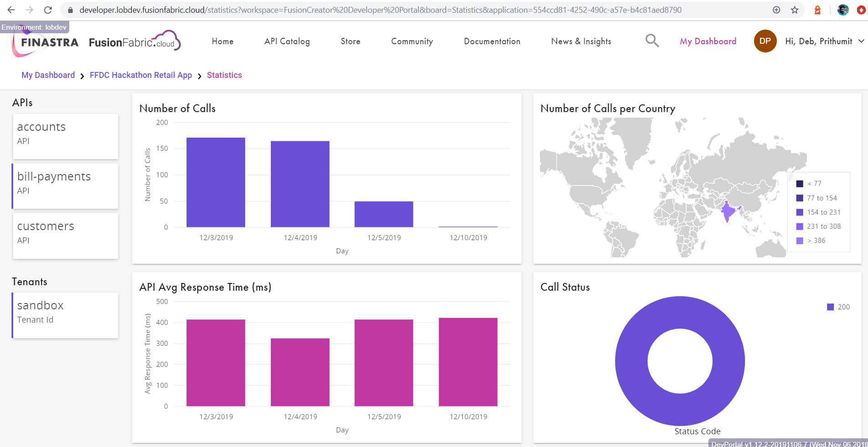
Task: Click the FusionFabric.cloud logo
Action: pos(135,41)
